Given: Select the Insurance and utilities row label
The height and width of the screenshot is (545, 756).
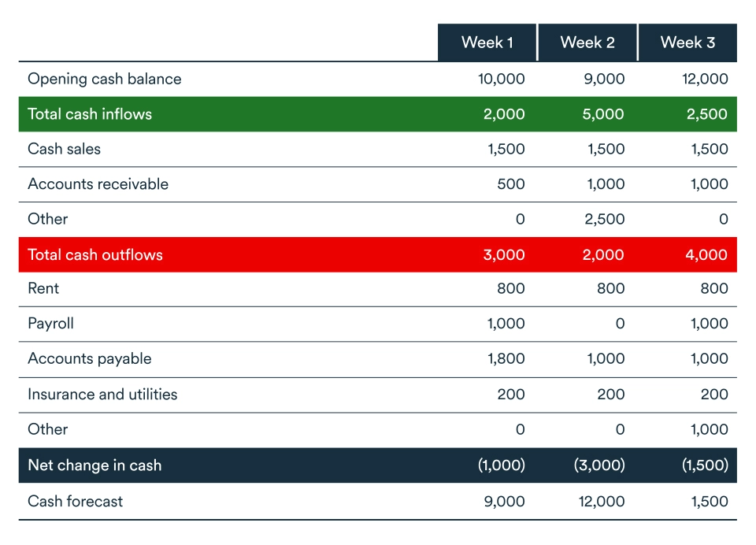Looking at the screenshot, I should [x=102, y=395].
